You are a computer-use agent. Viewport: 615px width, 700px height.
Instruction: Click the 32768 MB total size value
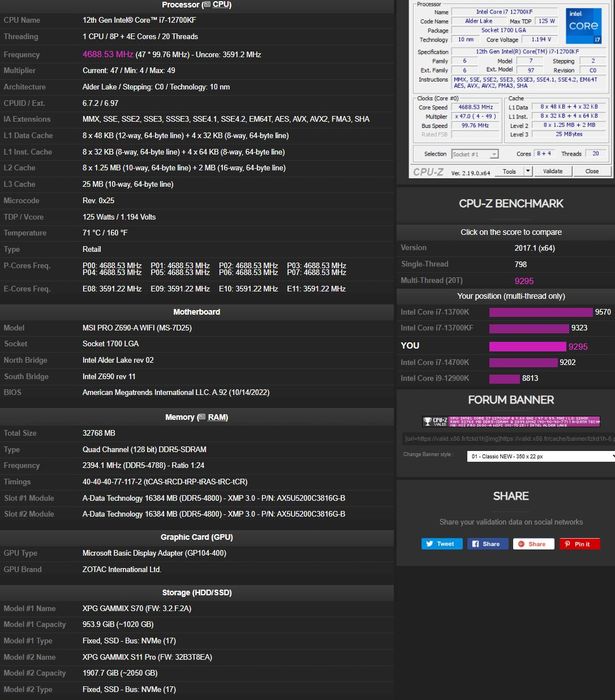pos(99,433)
